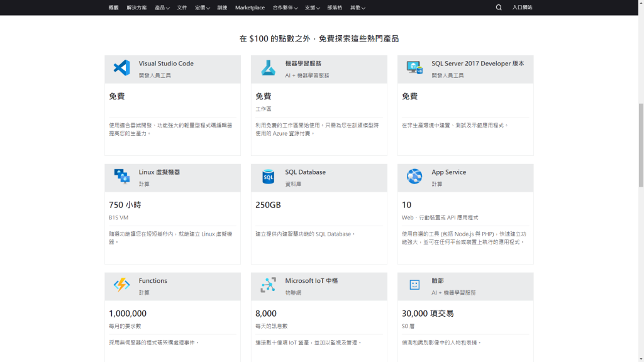Screen dimensions: 644x362
Task: Click the SQL Database cylinder icon
Action: coord(268,177)
